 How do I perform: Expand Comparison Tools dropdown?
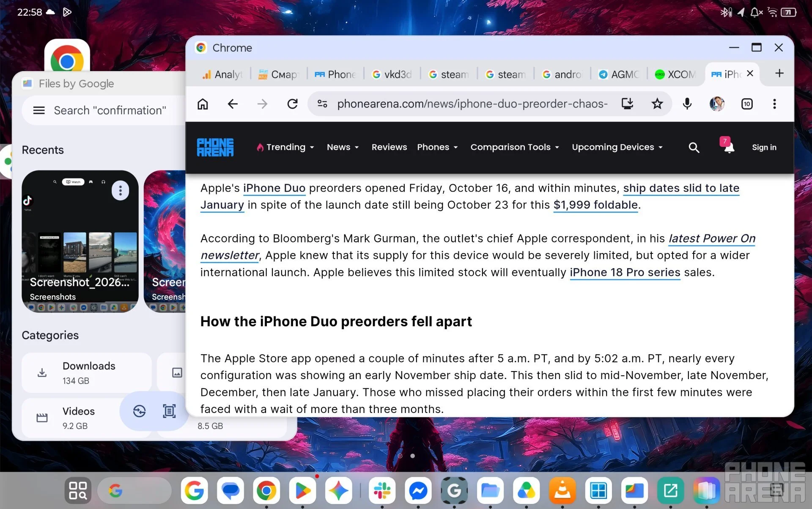515,147
